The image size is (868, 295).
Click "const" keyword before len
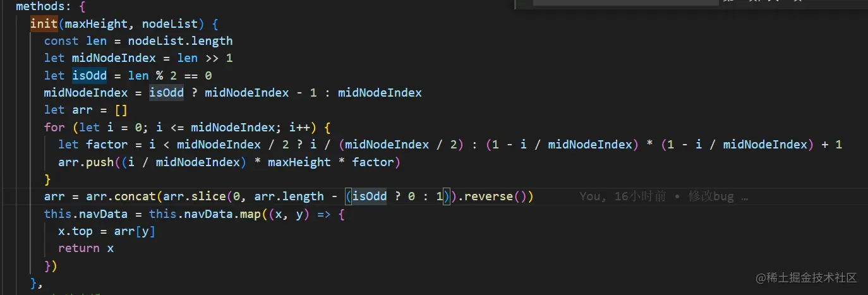(61, 41)
